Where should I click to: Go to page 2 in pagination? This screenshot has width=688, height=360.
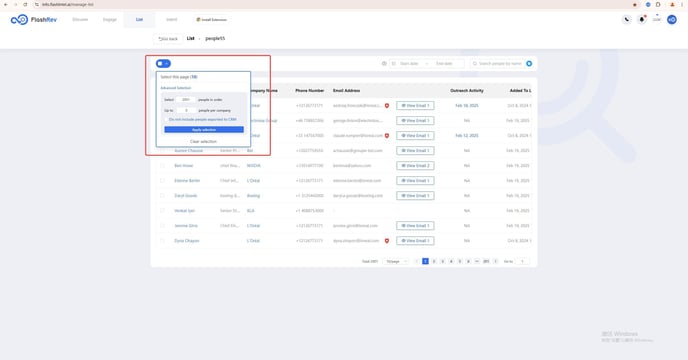(434, 261)
